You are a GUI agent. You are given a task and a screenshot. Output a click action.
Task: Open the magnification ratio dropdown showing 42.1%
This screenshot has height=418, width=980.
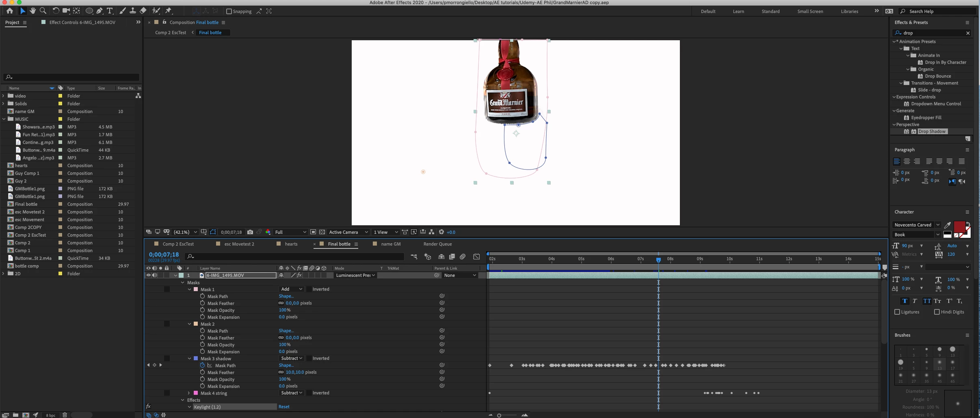pyautogui.click(x=185, y=232)
